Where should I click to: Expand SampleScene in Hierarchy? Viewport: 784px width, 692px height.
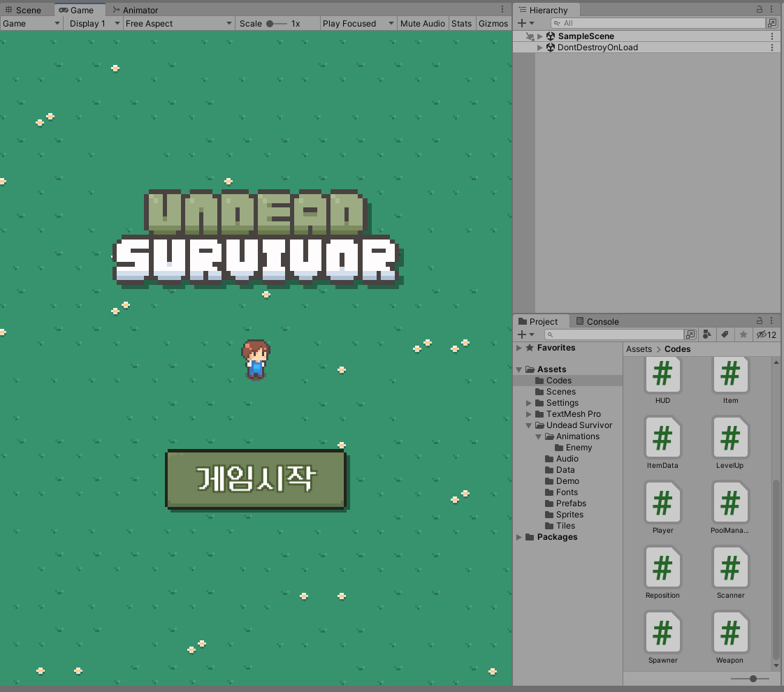539,36
